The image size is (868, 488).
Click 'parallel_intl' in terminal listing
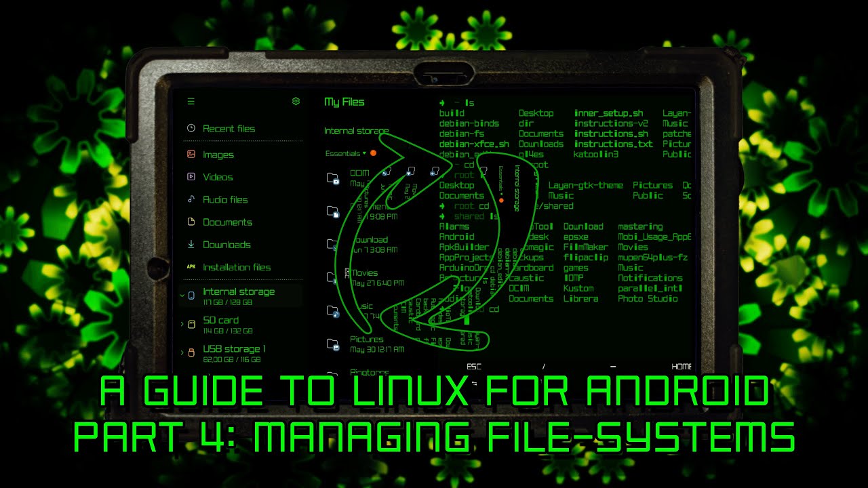[650, 288]
